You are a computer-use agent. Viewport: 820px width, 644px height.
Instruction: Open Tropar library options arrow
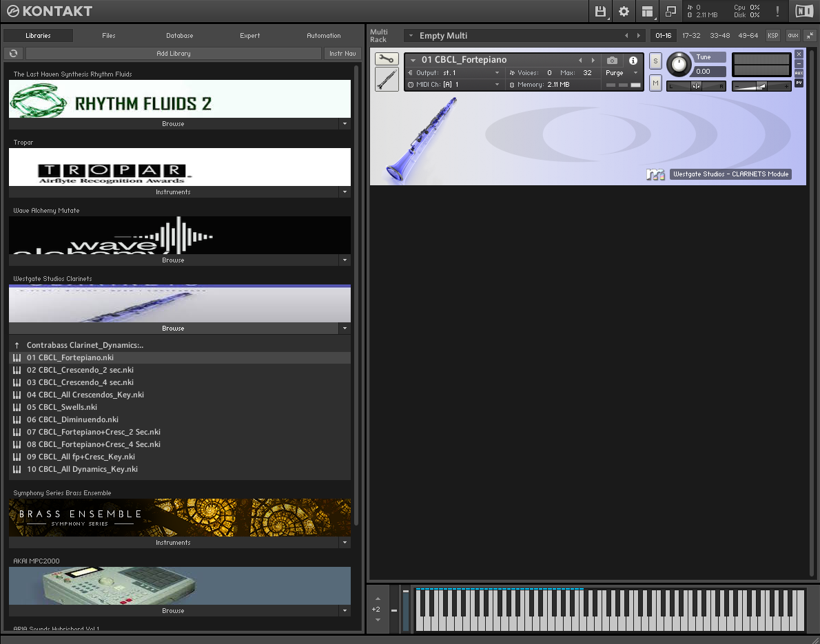[x=345, y=192]
